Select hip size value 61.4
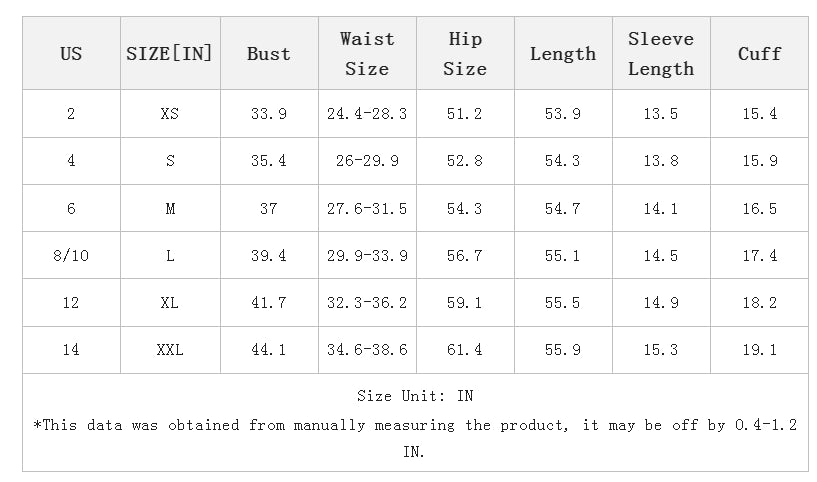The height and width of the screenshot is (482, 817). [464, 350]
